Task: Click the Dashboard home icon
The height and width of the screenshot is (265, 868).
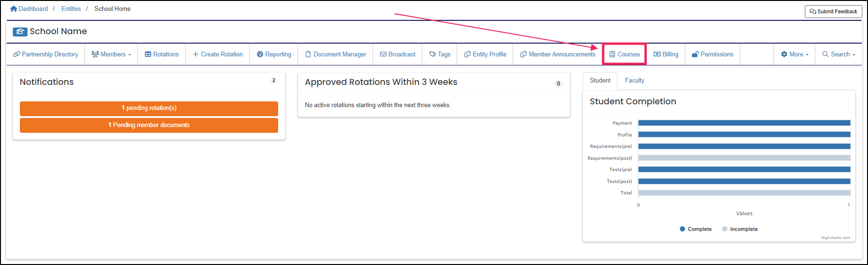Action: [14, 9]
